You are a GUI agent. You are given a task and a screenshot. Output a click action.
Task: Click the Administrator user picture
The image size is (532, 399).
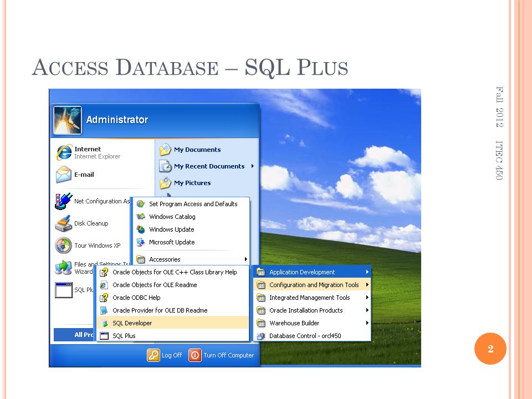point(68,120)
